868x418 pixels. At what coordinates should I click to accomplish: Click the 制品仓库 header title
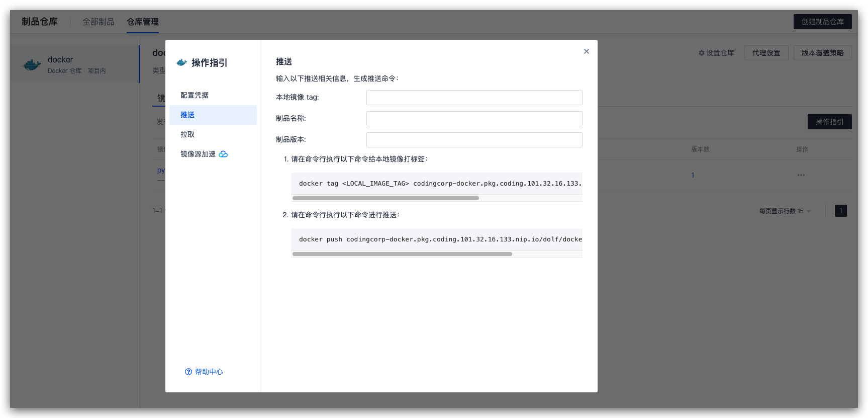coord(40,22)
